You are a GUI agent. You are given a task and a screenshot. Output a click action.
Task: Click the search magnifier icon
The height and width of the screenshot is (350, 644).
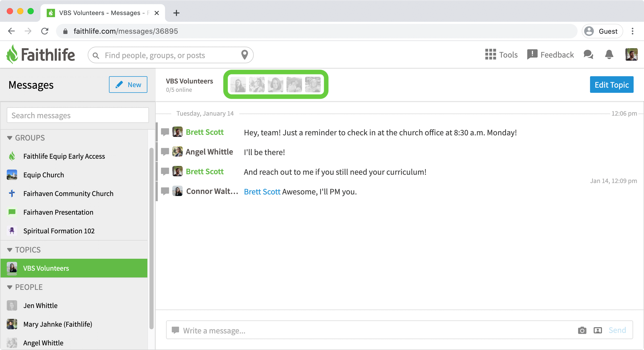click(96, 55)
